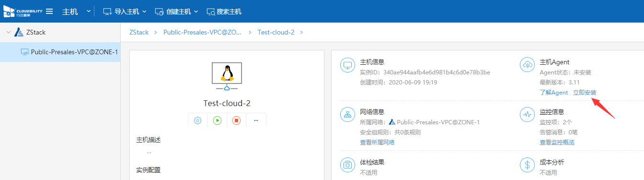The width and height of the screenshot is (644, 180).
Task: Stop the host with the red stop icon
Action: pyautogui.click(x=236, y=120)
